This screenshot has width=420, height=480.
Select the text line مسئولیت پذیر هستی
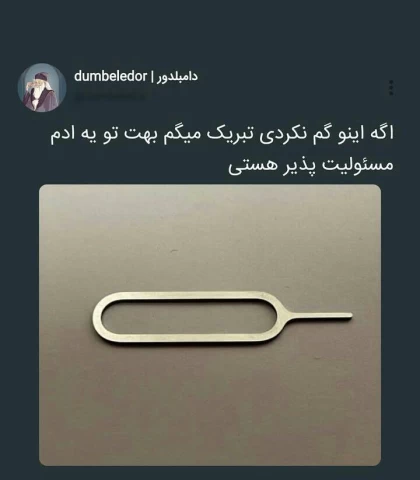coord(311,165)
